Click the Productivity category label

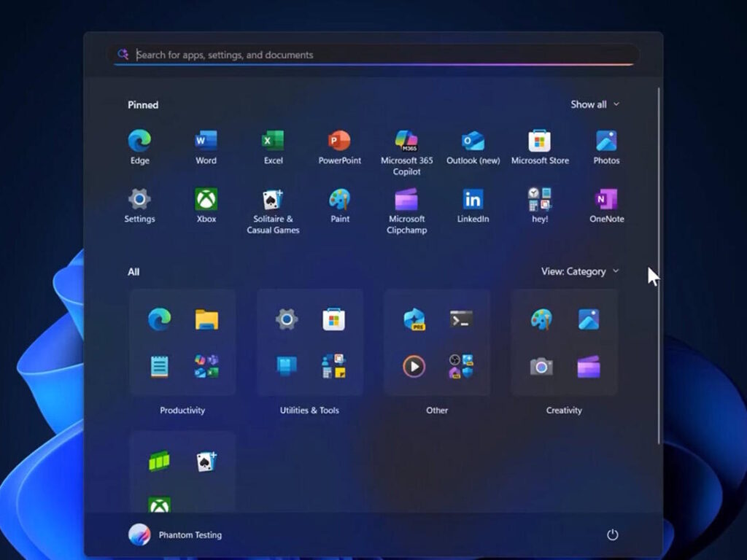click(182, 411)
